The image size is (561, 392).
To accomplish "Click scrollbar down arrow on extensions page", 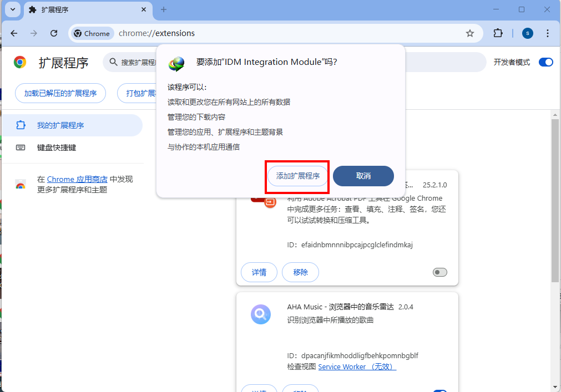I will click(x=555, y=387).
